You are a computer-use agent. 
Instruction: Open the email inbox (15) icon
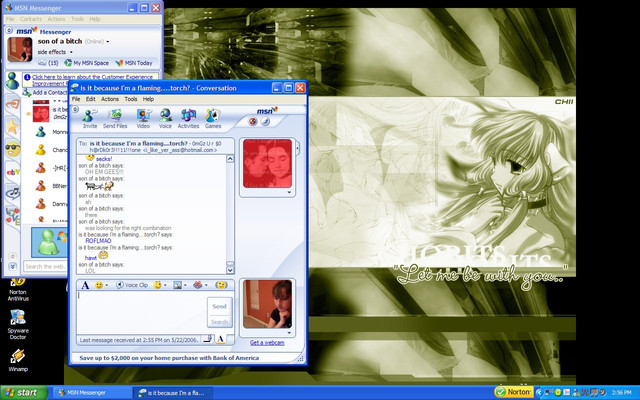pos(48,63)
